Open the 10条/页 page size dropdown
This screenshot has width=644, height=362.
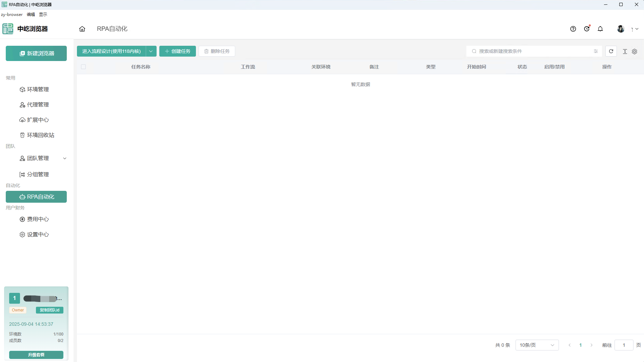(537, 345)
